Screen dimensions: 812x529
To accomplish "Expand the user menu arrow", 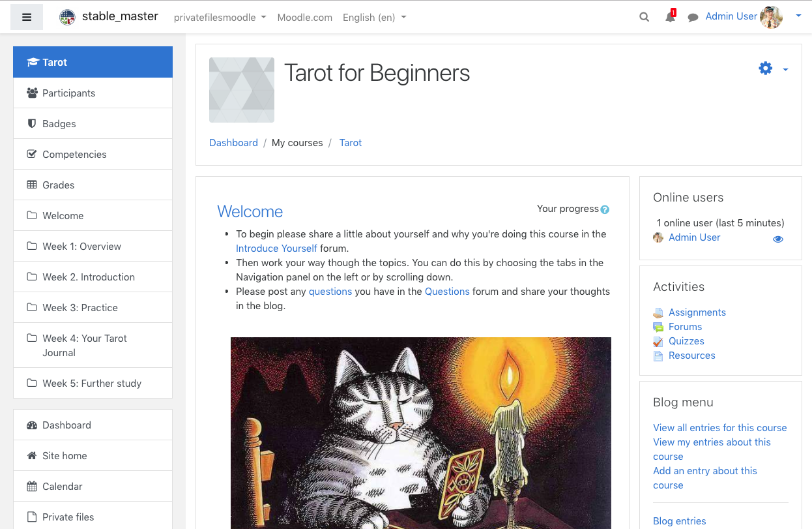I will point(798,16).
